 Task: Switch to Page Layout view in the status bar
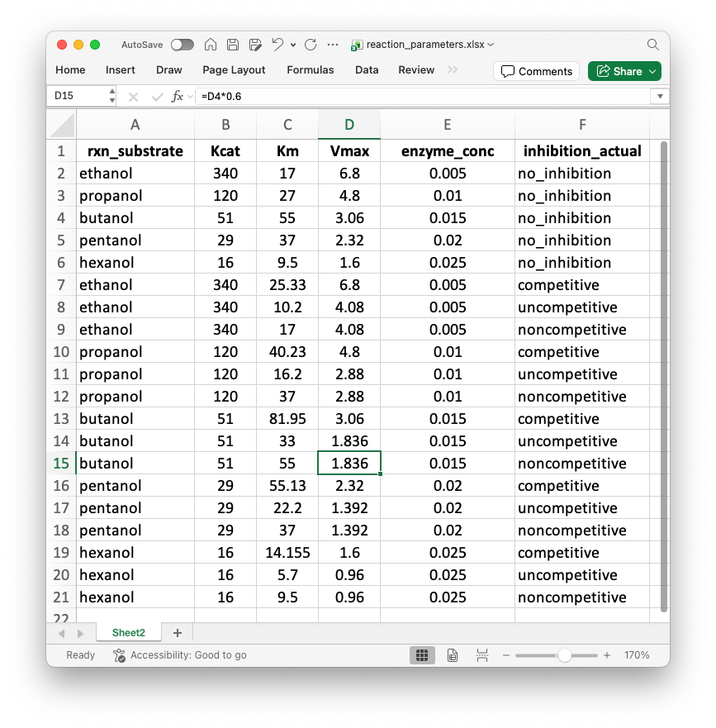[452, 654]
